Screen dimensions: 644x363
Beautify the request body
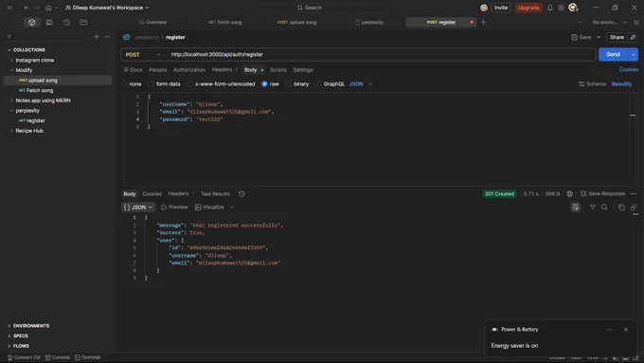(621, 83)
